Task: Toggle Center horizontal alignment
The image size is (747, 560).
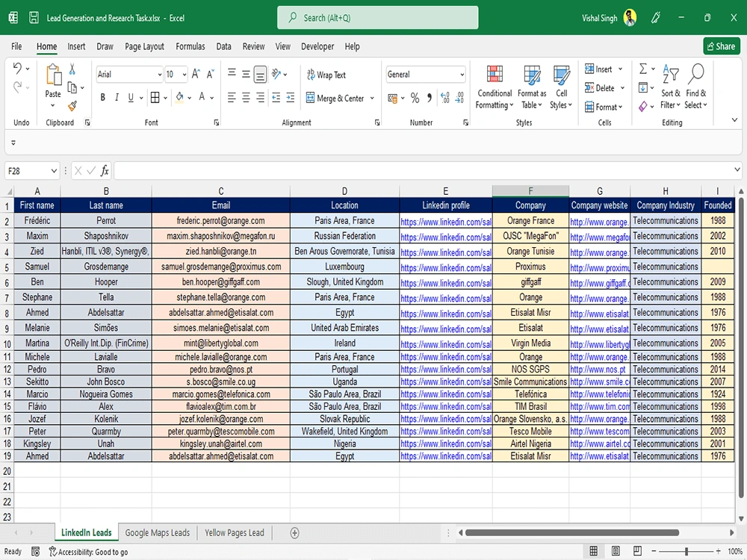Action: [x=246, y=98]
